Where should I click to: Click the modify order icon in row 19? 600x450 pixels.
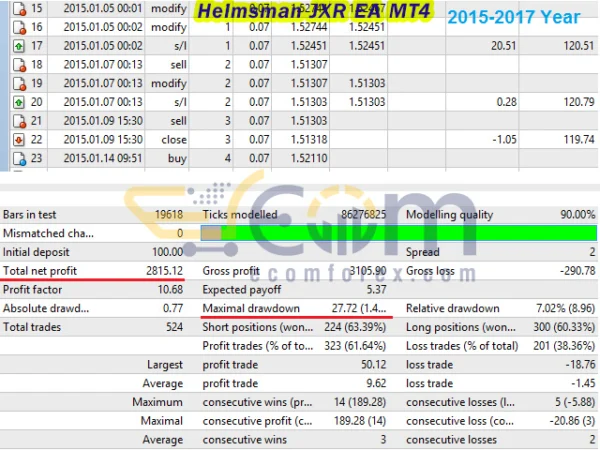[19, 83]
